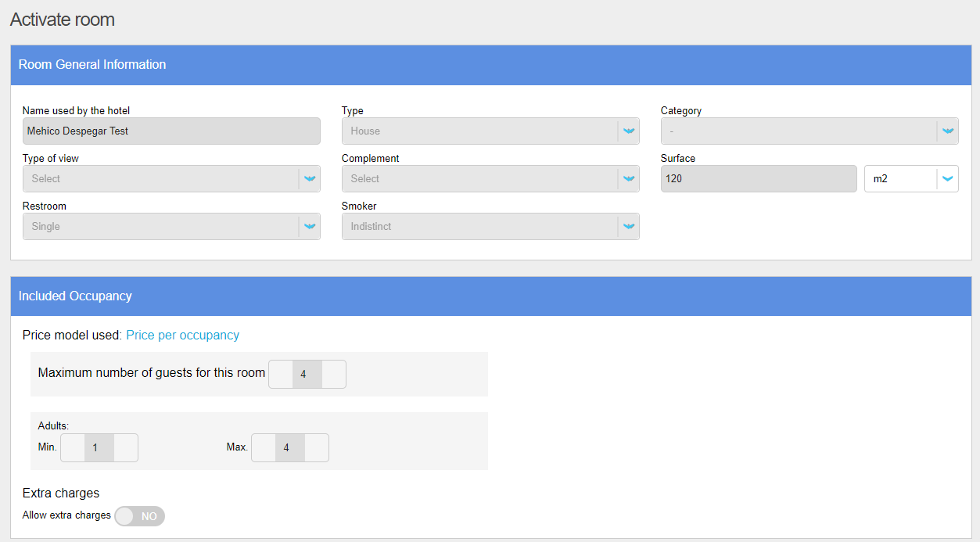Click the hotel room name input field
Viewport: 980px width, 542px height.
point(171,131)
